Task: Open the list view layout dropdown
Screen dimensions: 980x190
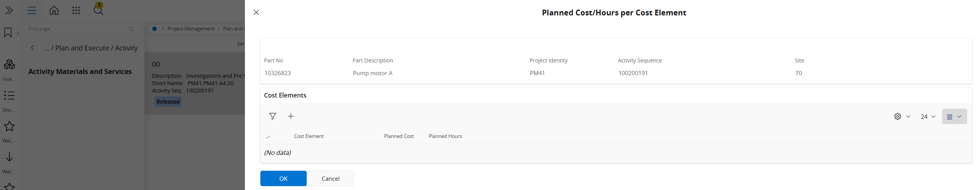Action: pos(954,116)
